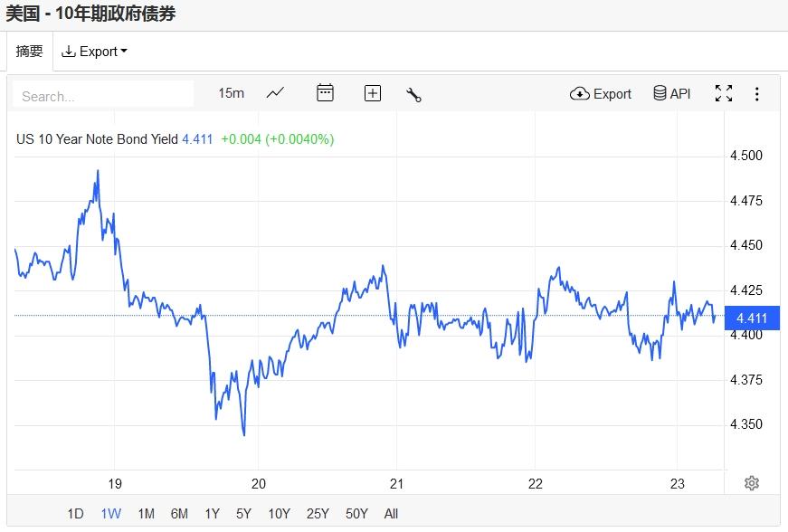The image size is (788, 532).
Task: Open the wrench tools icon
Action: [x=414, y=94]
